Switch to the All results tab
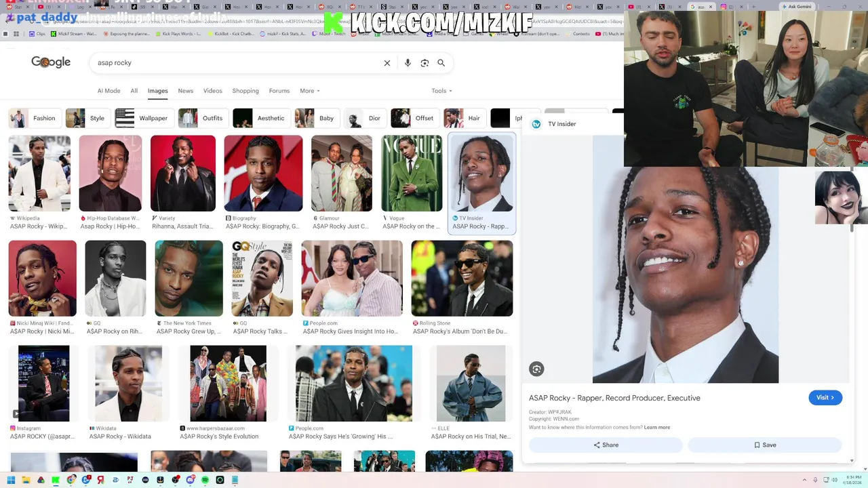 (x=134, y=91)
